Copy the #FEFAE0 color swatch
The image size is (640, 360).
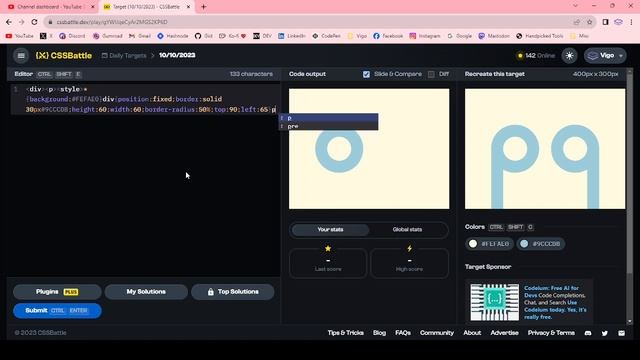pos(489,244)
